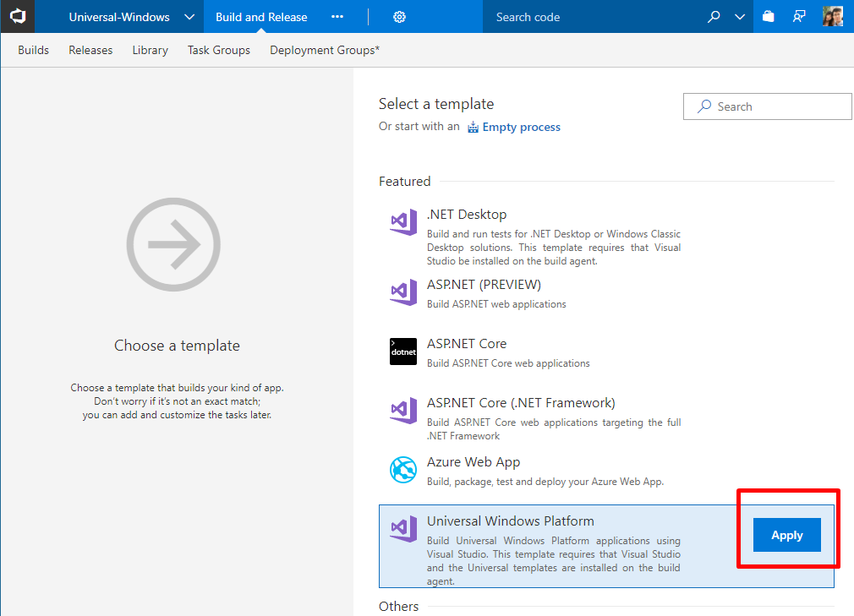
Task: Switch to the Builds tab
Action: pos(33,50)
